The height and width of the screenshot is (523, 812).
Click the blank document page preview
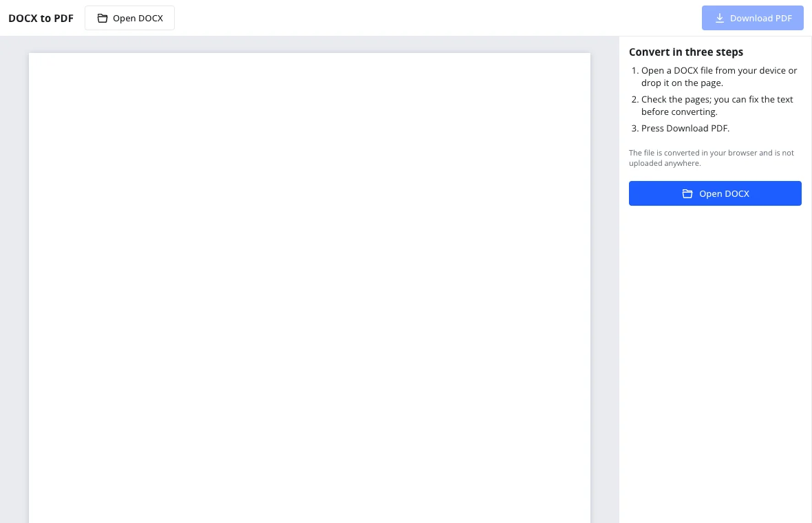[310, 288]
